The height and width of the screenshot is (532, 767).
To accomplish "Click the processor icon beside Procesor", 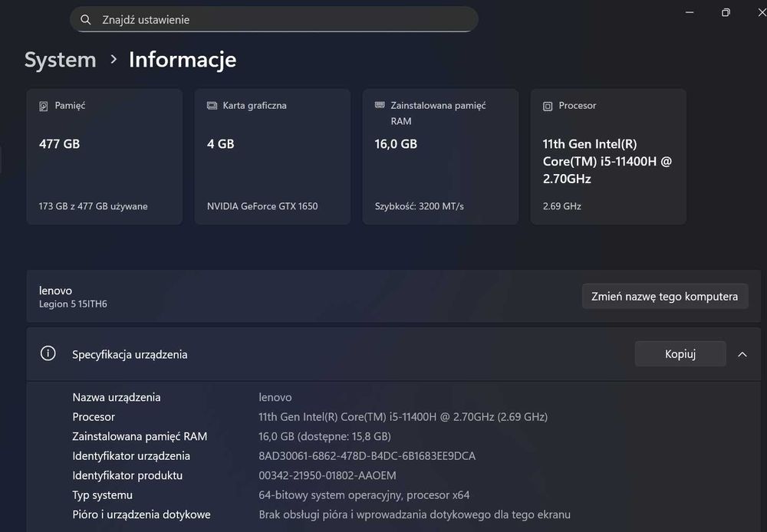I will coord(548,106).
